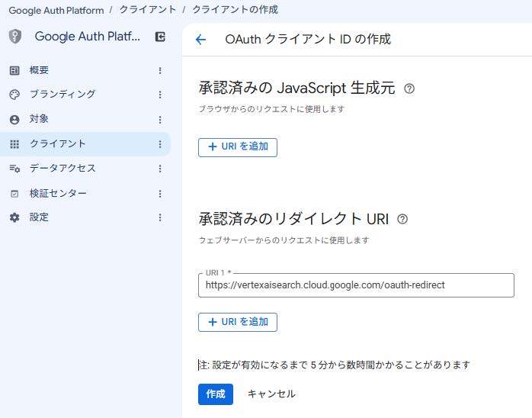Click the ブランディング palette icon
This screenshot has width=532, height=418.
pos(14,95)
